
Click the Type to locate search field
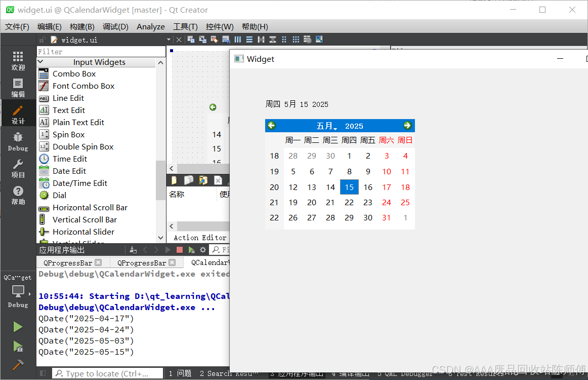pyautogui.click(x=107, y=373)
